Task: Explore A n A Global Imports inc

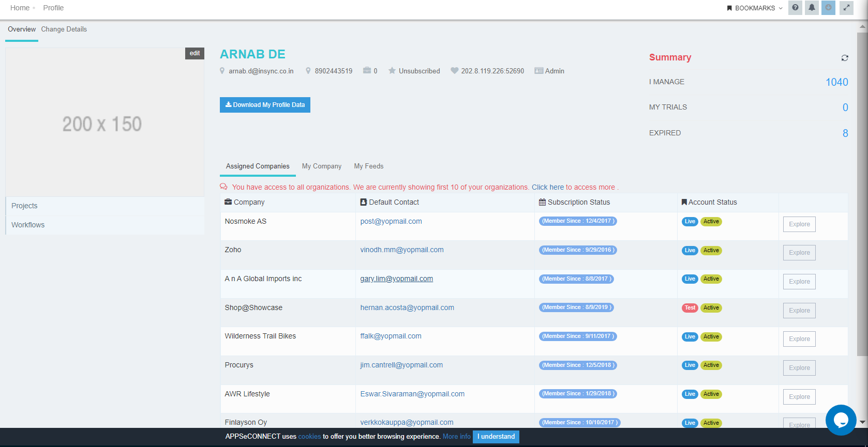Action: 799,282
